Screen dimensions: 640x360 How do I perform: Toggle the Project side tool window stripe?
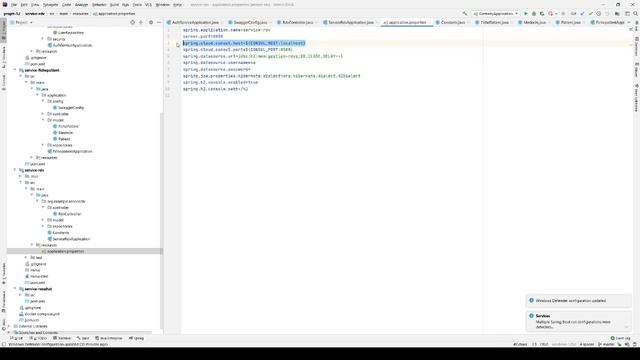[4, 30]
